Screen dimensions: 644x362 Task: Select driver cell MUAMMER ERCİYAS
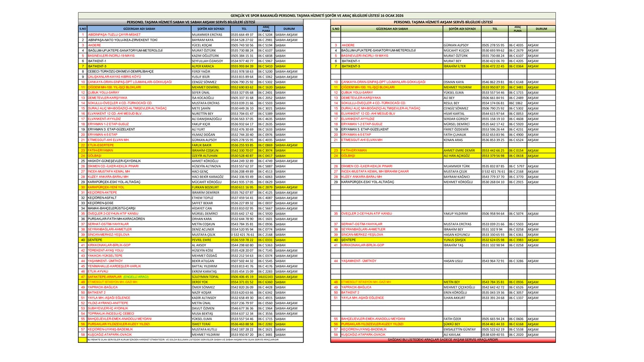(204, 35)
